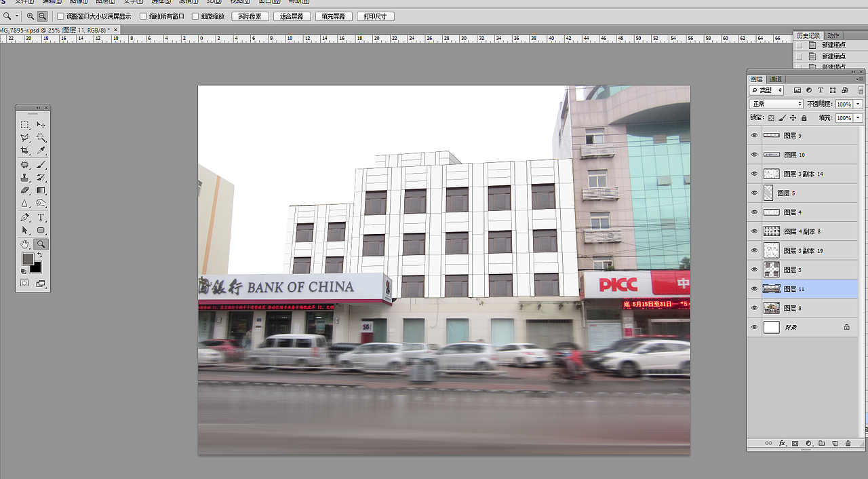868x479 pixels.
Task: Select the Magic Wand tool
Action: click(x=41, y=138)
